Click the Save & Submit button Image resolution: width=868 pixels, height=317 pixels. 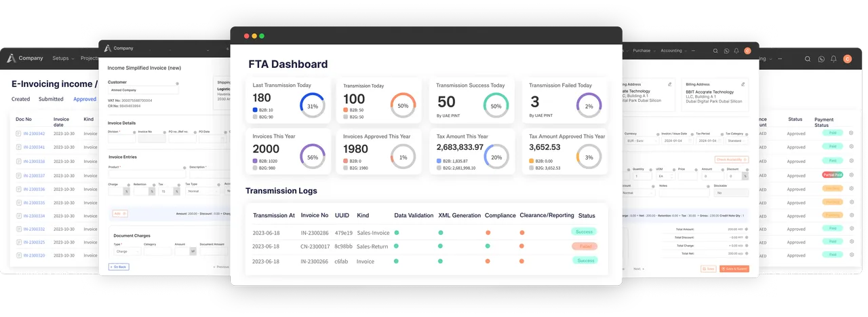point(734,269)
